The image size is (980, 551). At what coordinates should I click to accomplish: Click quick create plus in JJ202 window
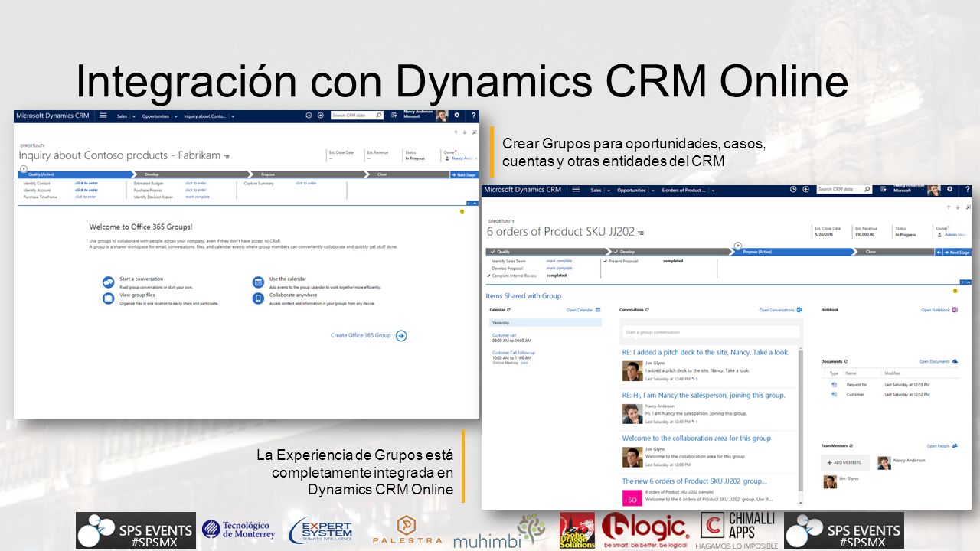[805, 189]
